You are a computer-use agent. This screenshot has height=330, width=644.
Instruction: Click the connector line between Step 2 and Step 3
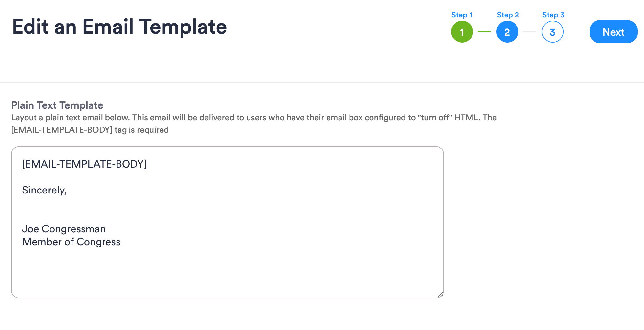(x=530, y=32)
